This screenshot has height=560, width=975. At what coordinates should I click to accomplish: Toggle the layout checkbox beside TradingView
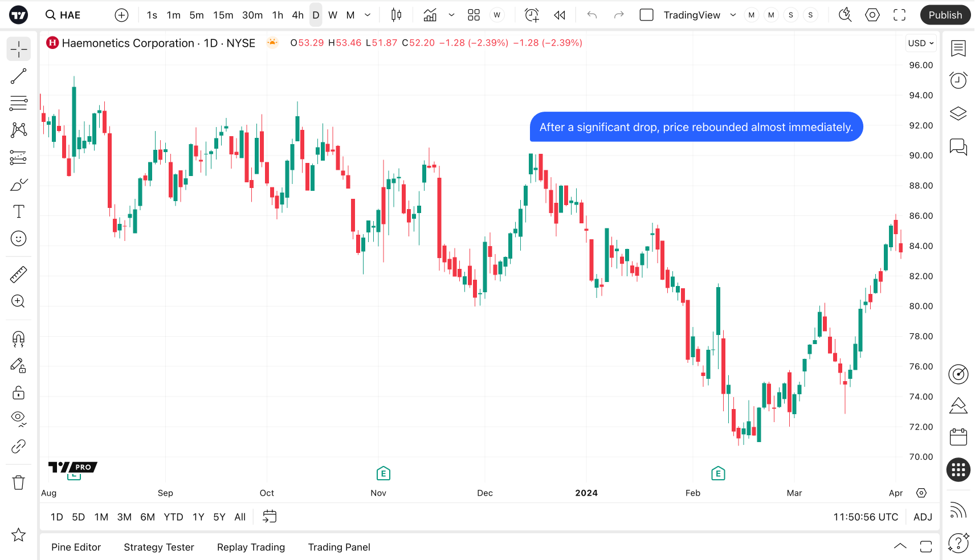(646, 15)
